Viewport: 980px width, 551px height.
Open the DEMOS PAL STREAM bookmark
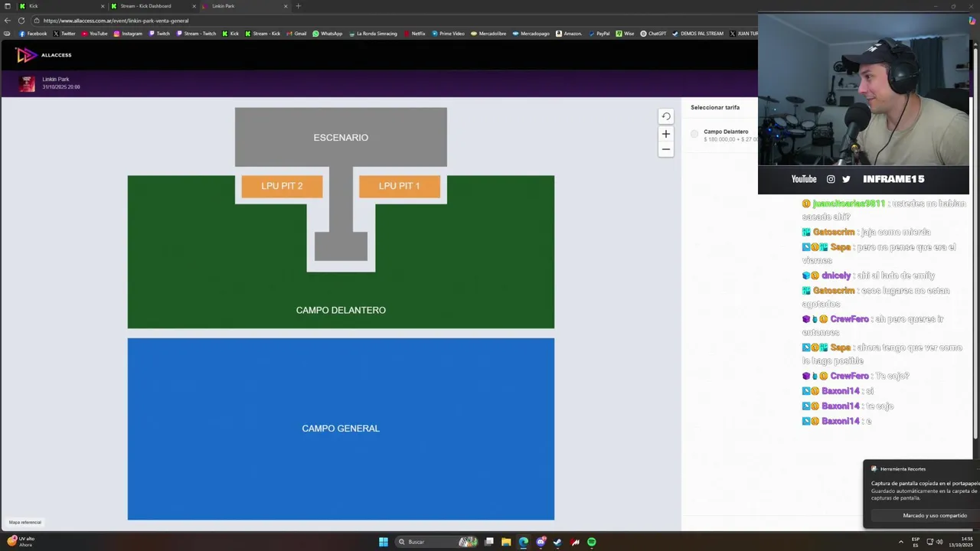point(697,34)
